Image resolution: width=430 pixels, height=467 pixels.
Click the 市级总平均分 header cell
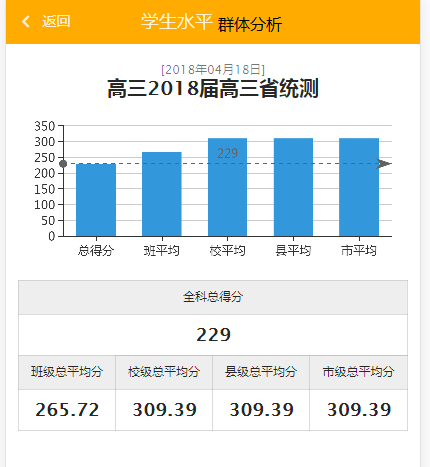click(358, 372)
